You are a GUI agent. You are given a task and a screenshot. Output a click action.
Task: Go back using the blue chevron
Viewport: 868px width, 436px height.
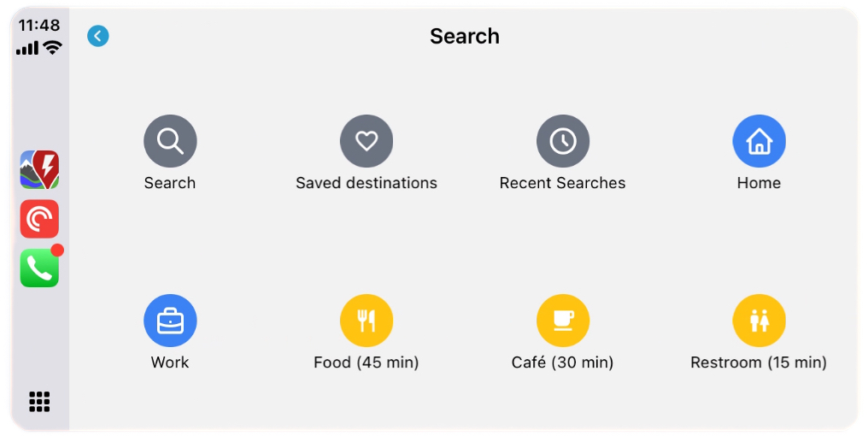click(x=98, y=36)
